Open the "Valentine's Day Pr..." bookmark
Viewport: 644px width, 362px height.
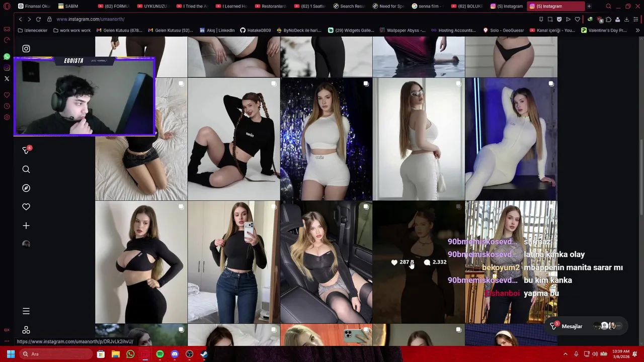point(604,30)
